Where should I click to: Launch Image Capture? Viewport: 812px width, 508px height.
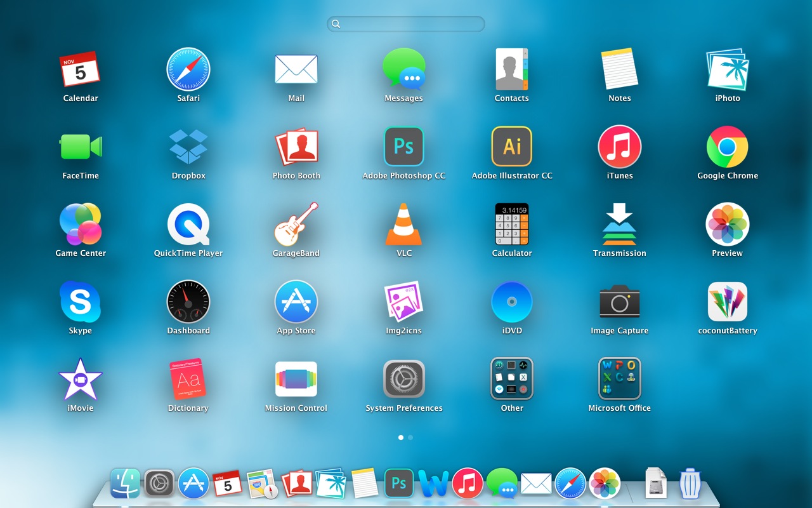coord(620,302)
